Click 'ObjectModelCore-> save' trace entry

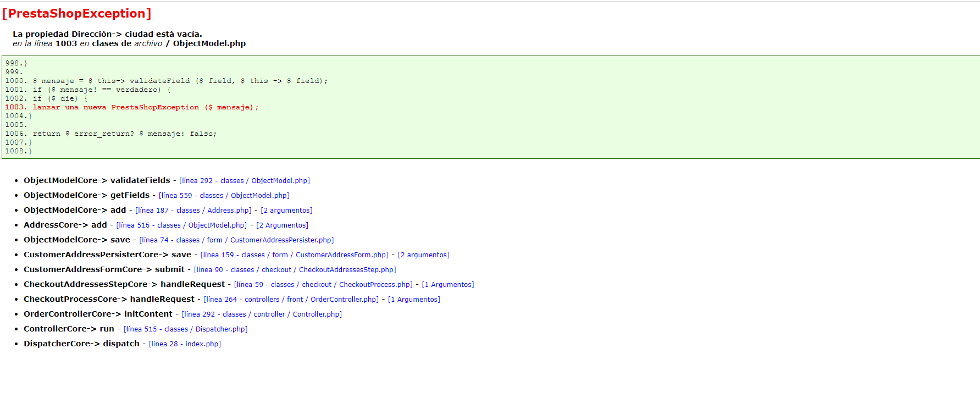point(77,240)
